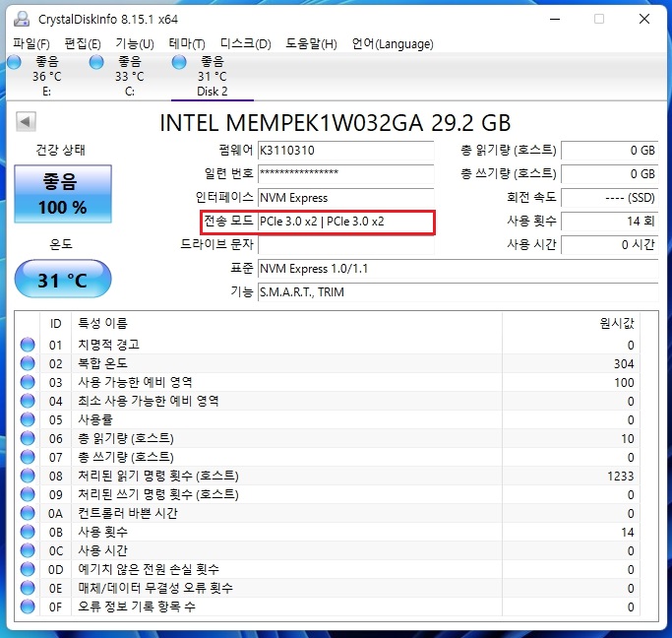Switch to the E: drive tab label
672x638 pixels.
[46, 92]
